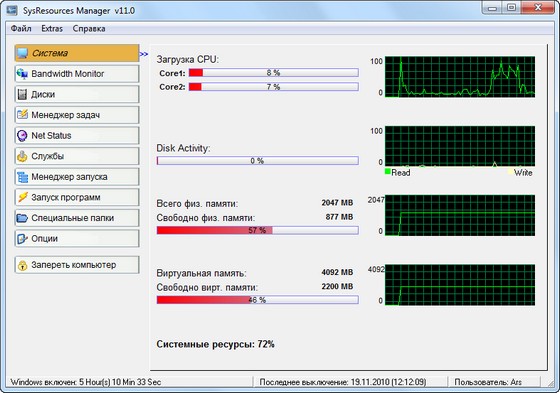This screenshot has width=560, height=393.
Task: Click the Службы icon
Action: click(22, 156)
